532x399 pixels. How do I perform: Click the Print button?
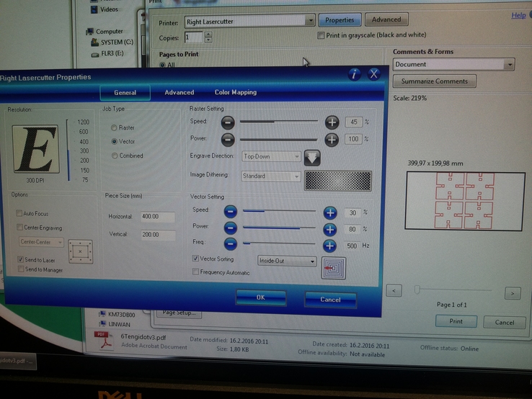456,321
